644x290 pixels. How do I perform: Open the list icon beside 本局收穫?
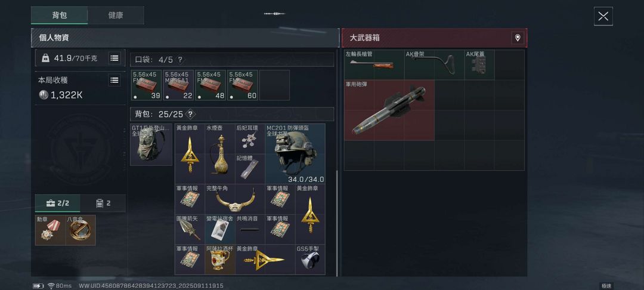click(x=114, y=80)
